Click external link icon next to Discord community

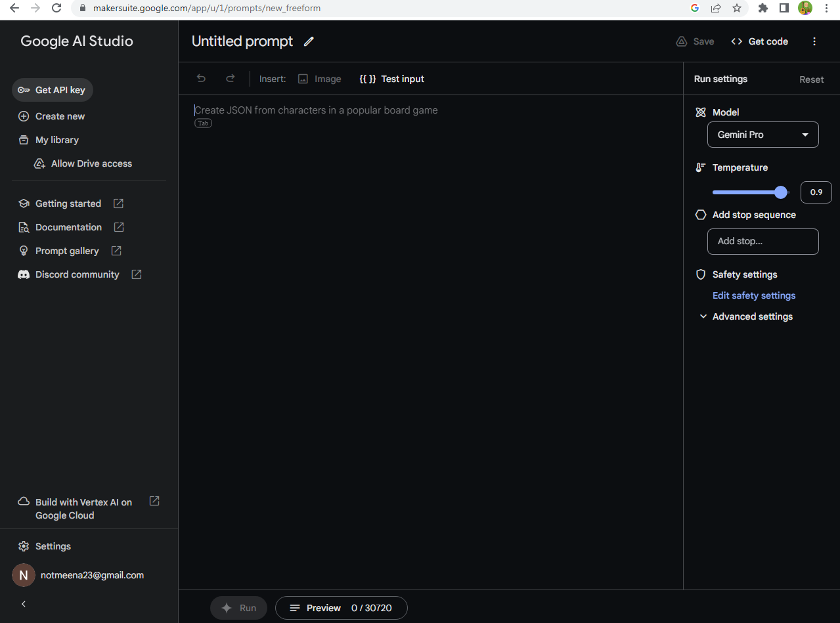click(x=137, y=274)
